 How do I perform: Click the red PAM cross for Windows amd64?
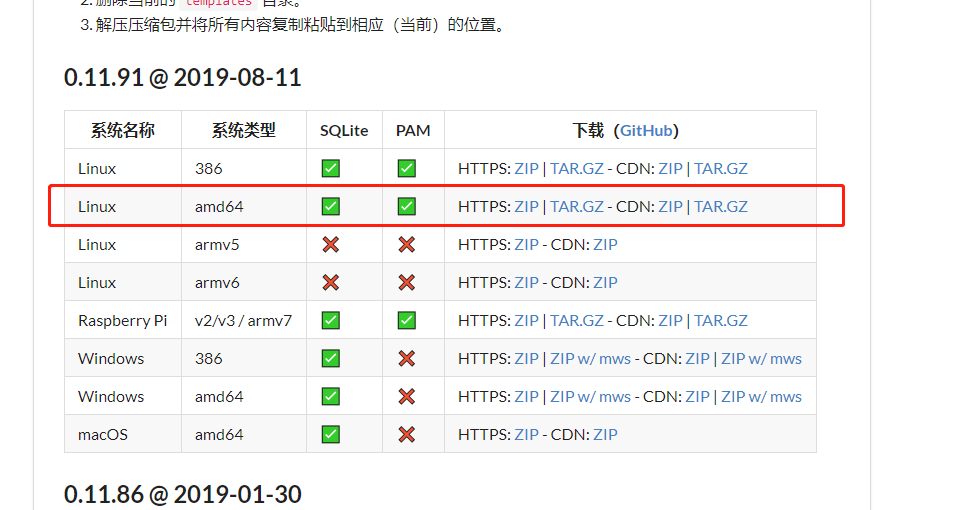407,397
